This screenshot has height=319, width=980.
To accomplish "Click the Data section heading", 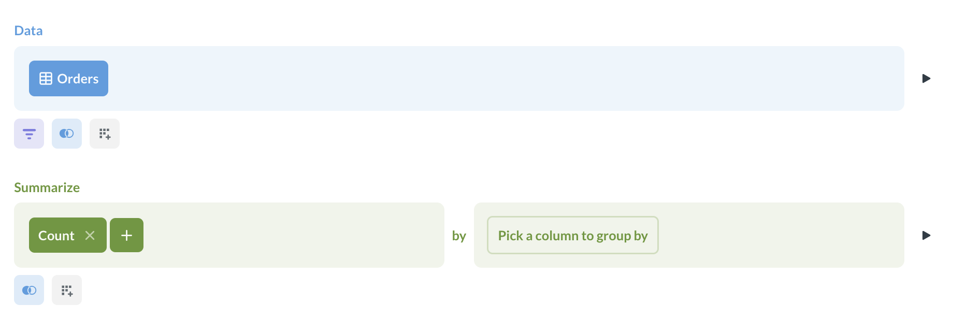I will [x=28, y=31].
